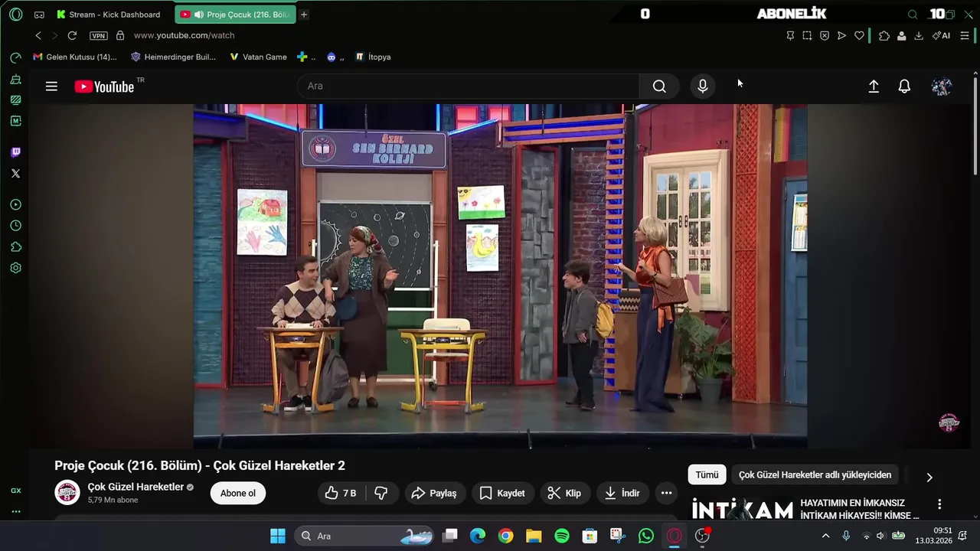Open the Vatan Game bookmark
This screenshot has width=980, height=551.
[x=258, y=57]
